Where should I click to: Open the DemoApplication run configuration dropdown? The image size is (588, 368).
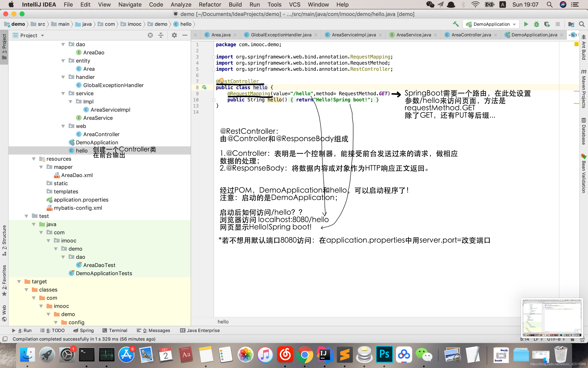491,24
